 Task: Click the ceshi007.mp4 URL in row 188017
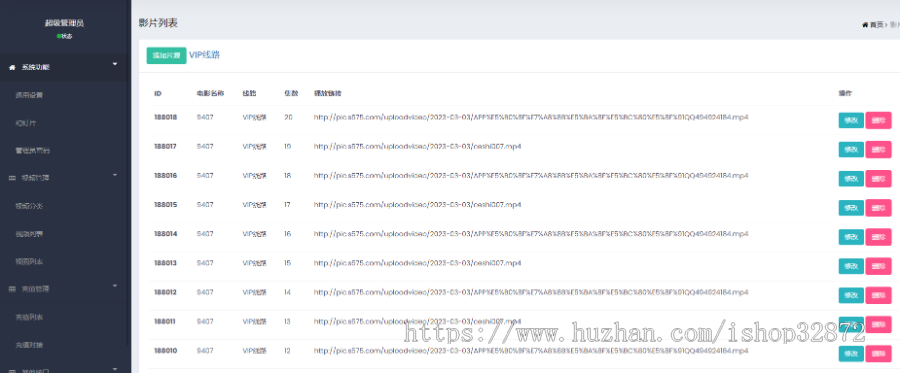pyautogui.click(x=417, y=146)
